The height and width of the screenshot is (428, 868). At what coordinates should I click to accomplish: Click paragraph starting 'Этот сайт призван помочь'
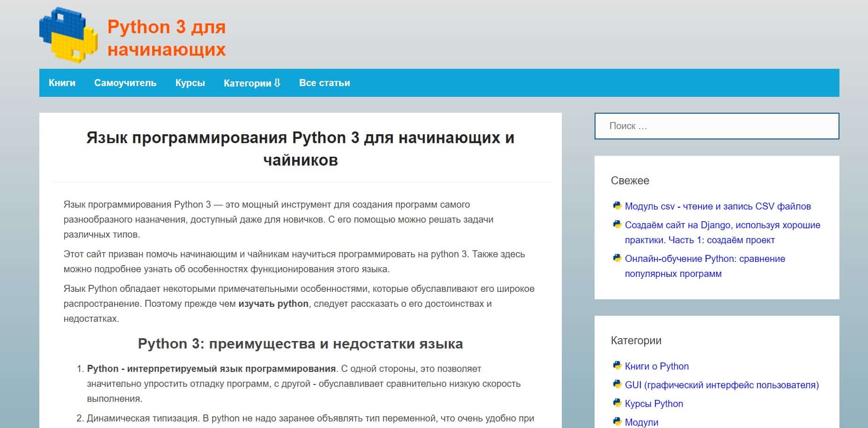tap(294, 261)
